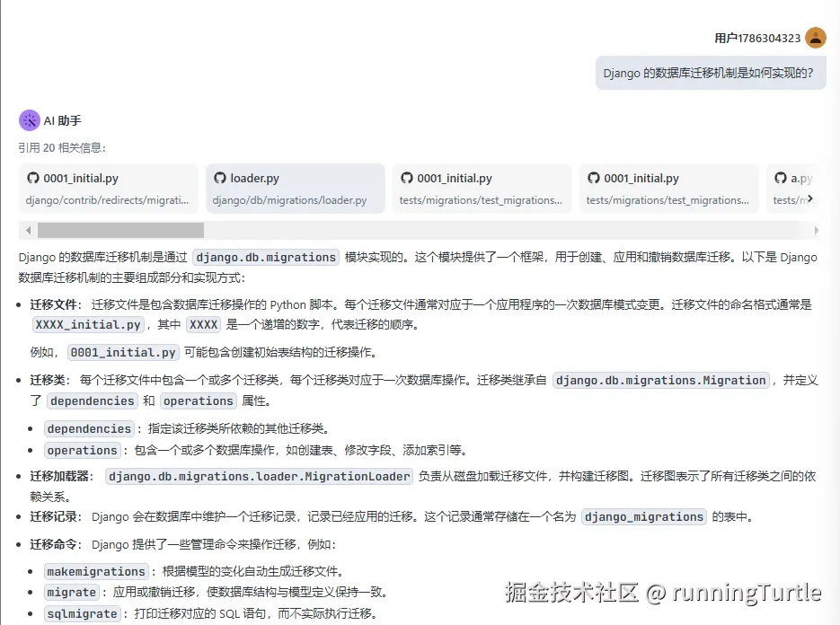This screenshot has width=840, height=625.
Task: Click the standalone XXXX code tag
Action: (204, 324)
